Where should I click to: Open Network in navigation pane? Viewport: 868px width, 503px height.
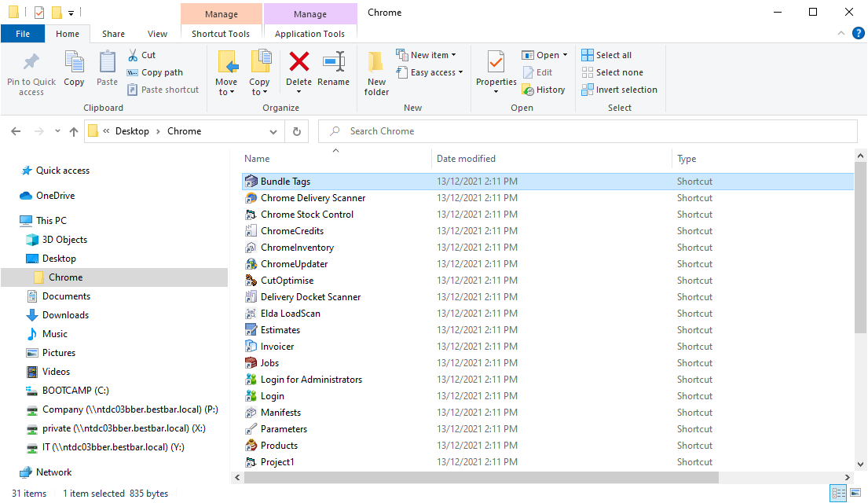53,472
